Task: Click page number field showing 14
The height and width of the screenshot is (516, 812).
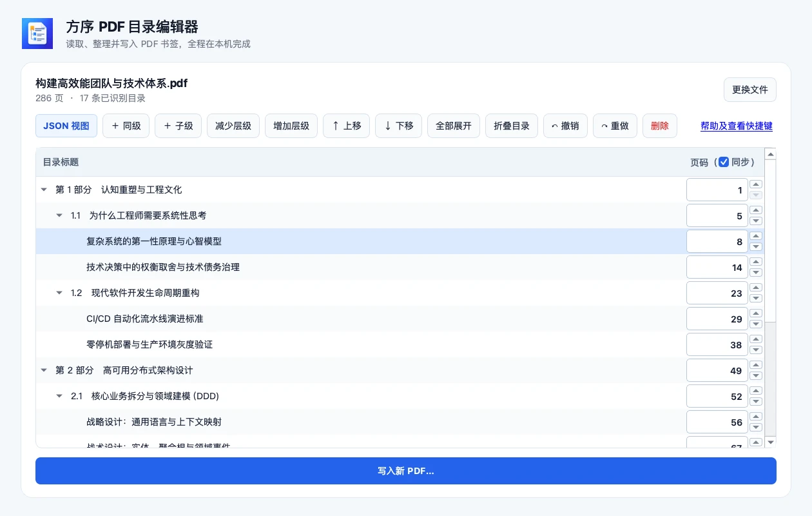Action: [717, 267]
